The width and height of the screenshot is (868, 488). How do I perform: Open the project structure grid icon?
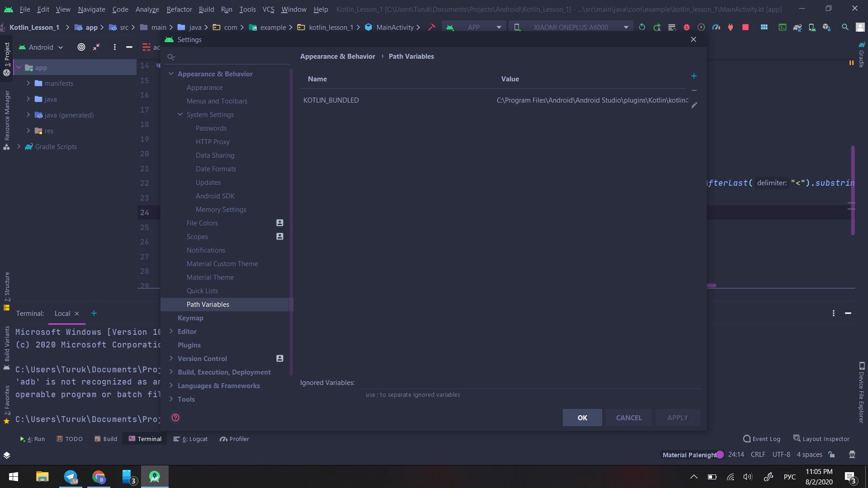click(x=764, y=27)
